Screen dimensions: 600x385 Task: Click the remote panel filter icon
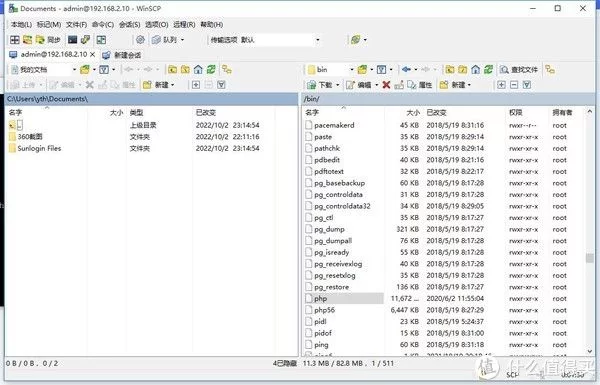tap(381, 70)
